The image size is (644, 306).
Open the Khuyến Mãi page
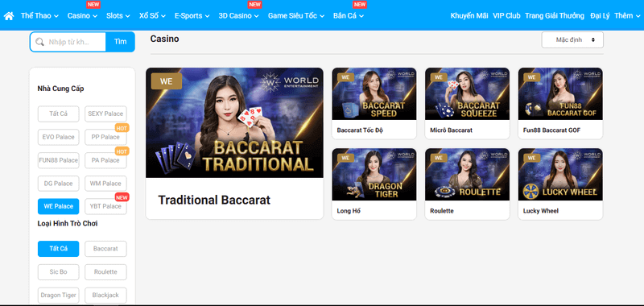pyautogui.click(x=469, y=16)
